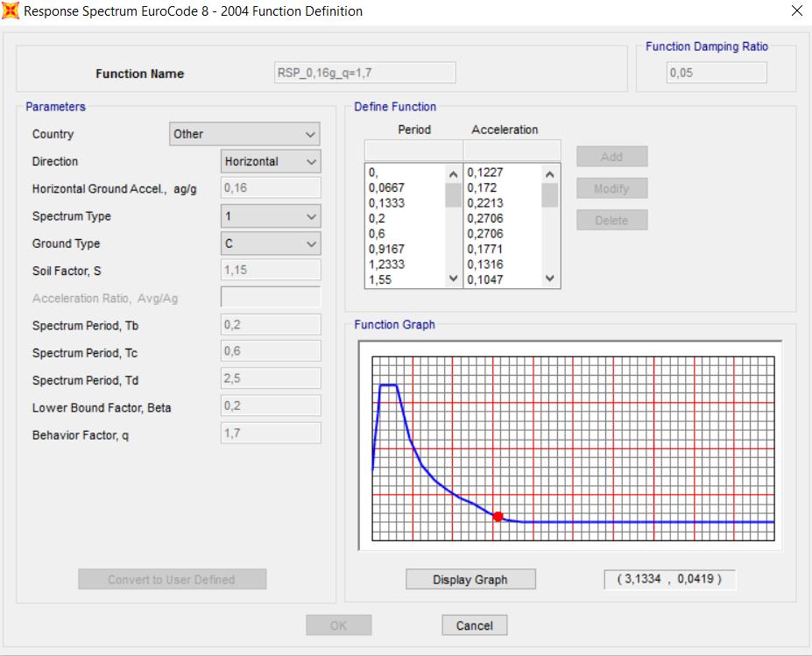Screen dimensions: 812x656
Task: Select period value 1,55 in the list
Action: point(380,279)
